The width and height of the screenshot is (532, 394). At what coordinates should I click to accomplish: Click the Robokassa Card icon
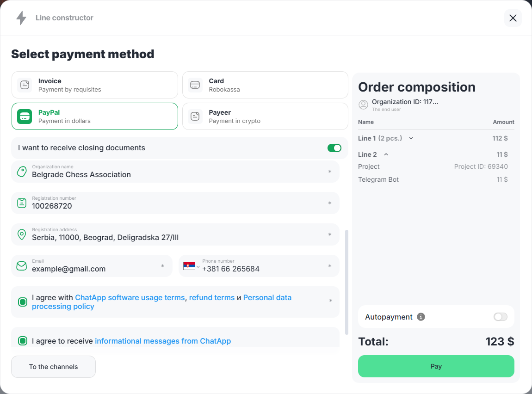[x=195, y=85]
